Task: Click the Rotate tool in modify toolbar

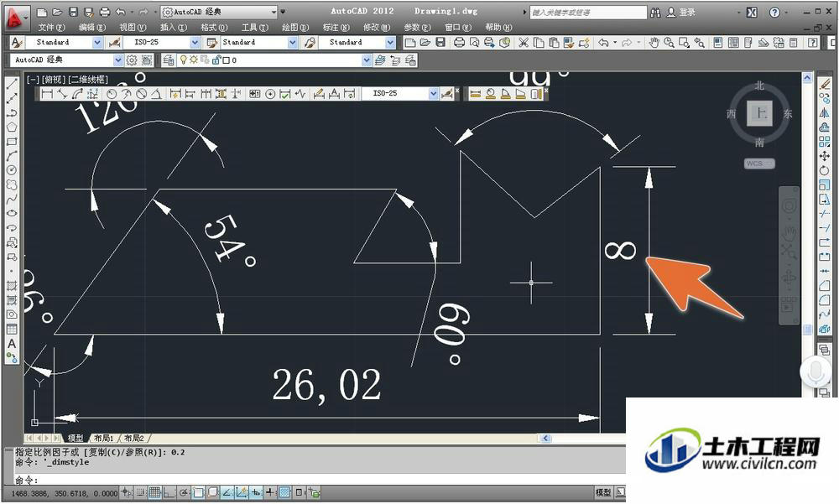Action: pos(825,170)
